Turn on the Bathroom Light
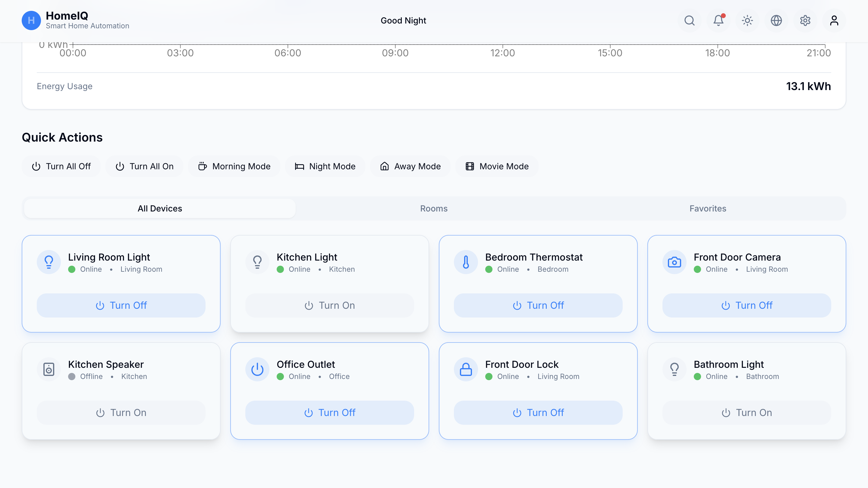The height and width of the screenshot is (488, 868). [x=746, y=413]
